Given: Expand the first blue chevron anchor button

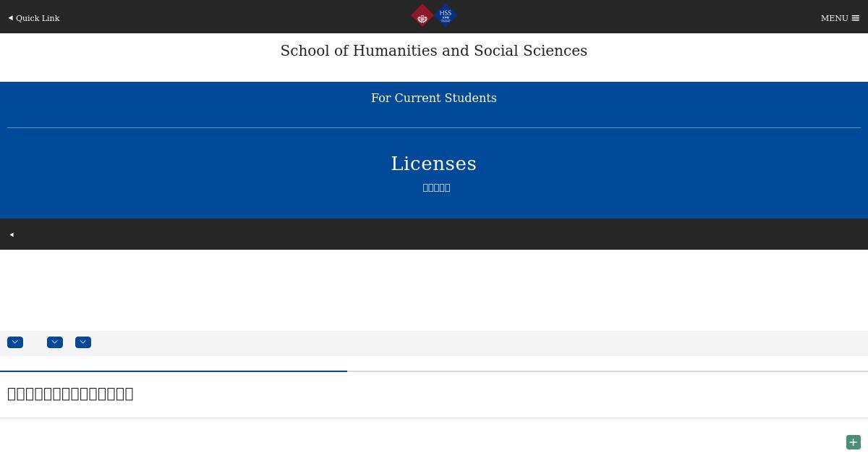Looking at the screenshot, I should click(15, 342).
